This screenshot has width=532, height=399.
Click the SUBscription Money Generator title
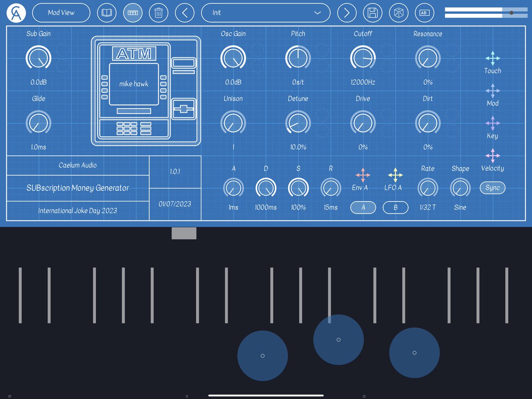tap(78, 188)
